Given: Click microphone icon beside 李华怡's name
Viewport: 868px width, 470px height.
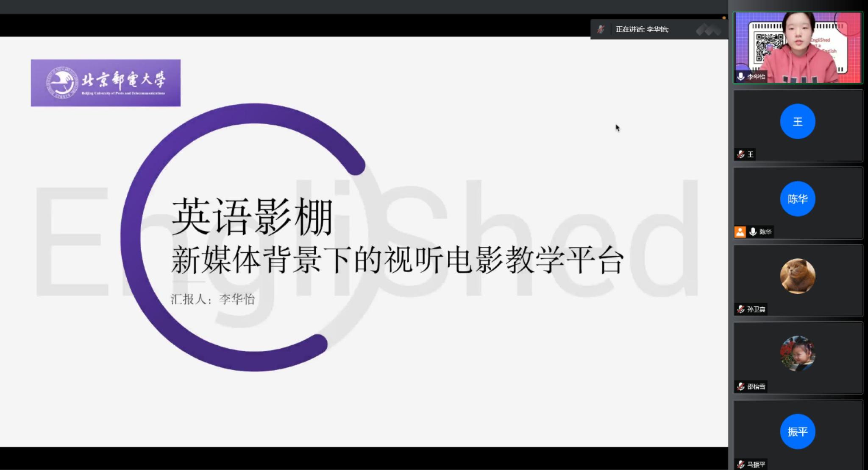Looking at the screenshot, I should (x=740, y=76).
